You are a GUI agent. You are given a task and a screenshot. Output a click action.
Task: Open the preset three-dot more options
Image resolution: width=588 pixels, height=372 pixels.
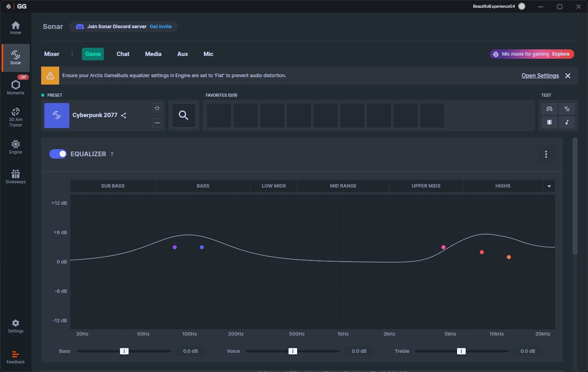point(157,123)
